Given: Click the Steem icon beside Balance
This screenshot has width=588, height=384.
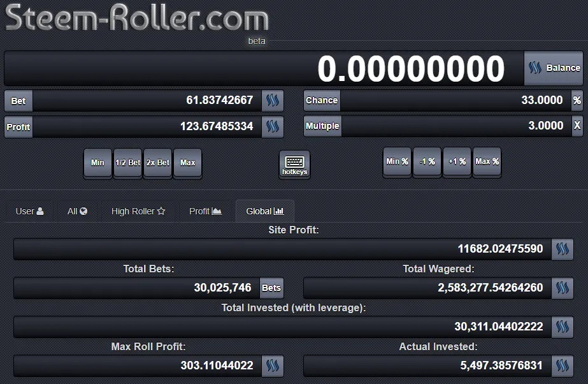Looking at the screenshot, I should 534,68.
